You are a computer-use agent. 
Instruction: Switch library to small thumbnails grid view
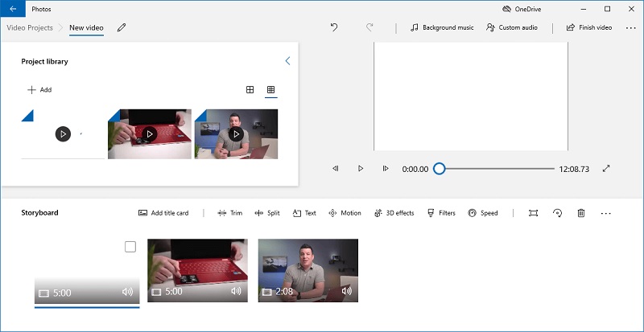(270, 89)
